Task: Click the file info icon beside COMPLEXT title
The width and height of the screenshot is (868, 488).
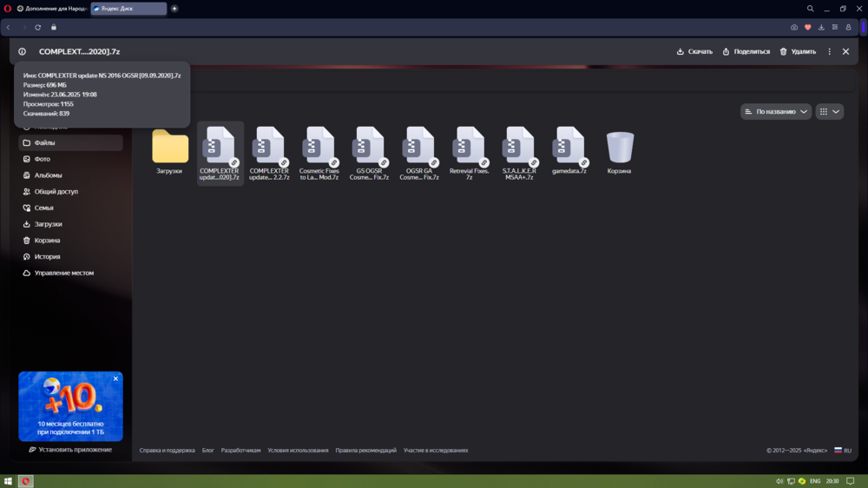Action: pos(23,51)
